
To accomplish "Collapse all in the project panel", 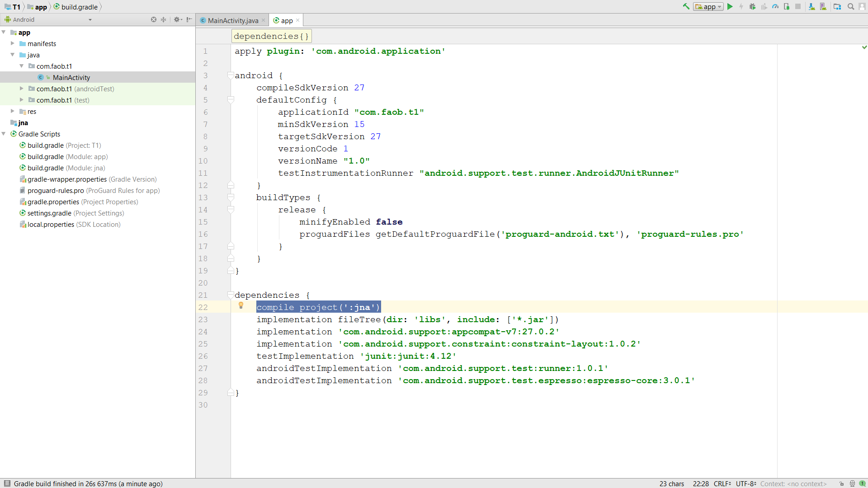I will point(164,19).
